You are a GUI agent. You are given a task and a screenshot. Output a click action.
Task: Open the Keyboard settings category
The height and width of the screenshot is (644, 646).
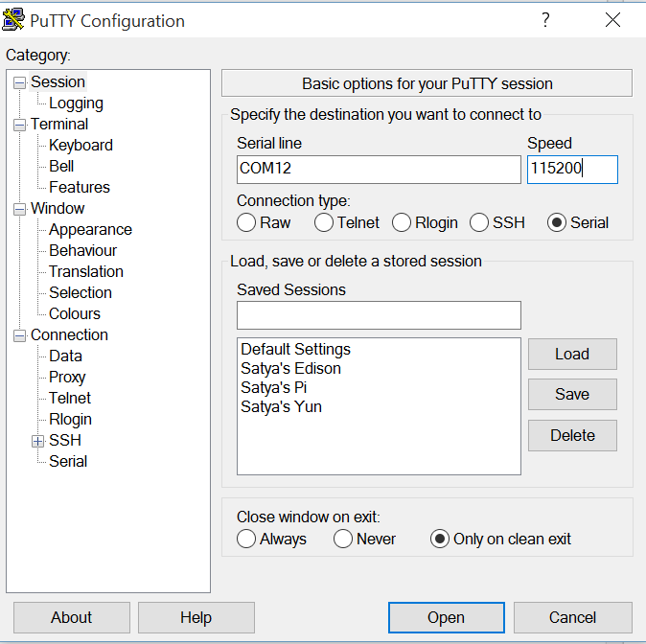point(81,145)
